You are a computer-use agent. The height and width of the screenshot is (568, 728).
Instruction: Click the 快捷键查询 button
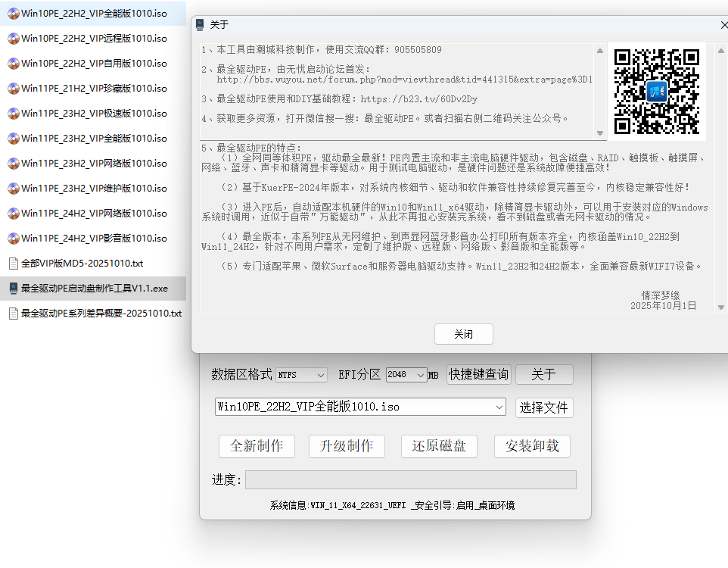pos(478,374)
